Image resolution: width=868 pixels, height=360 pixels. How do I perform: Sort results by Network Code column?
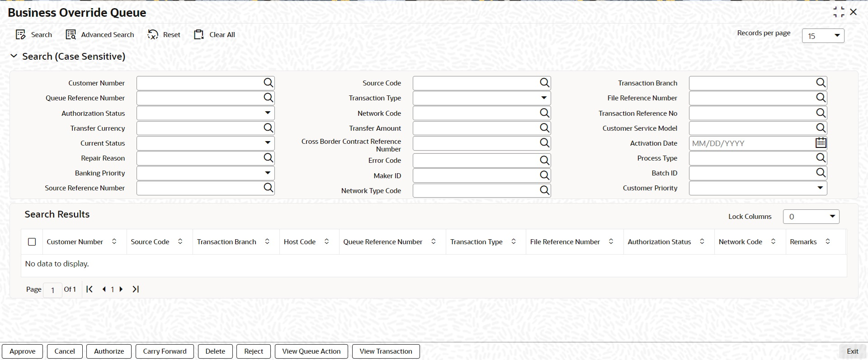[774, 242]
